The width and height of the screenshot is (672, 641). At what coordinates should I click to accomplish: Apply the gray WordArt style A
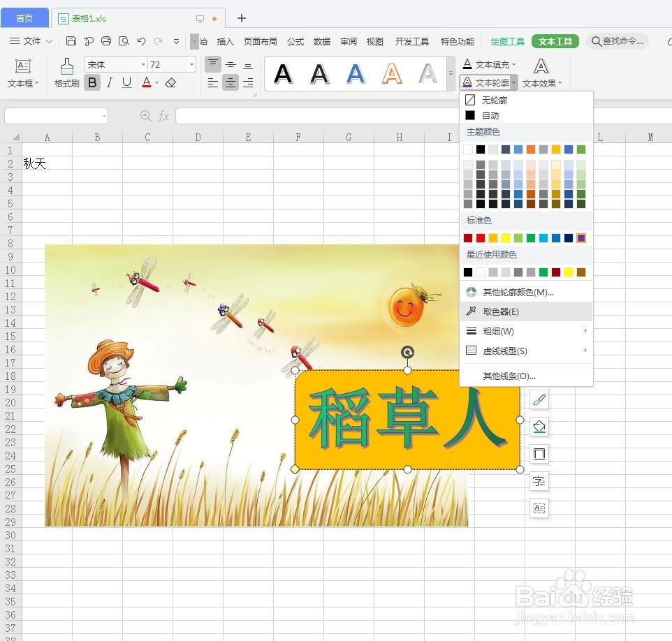(428, 74)
